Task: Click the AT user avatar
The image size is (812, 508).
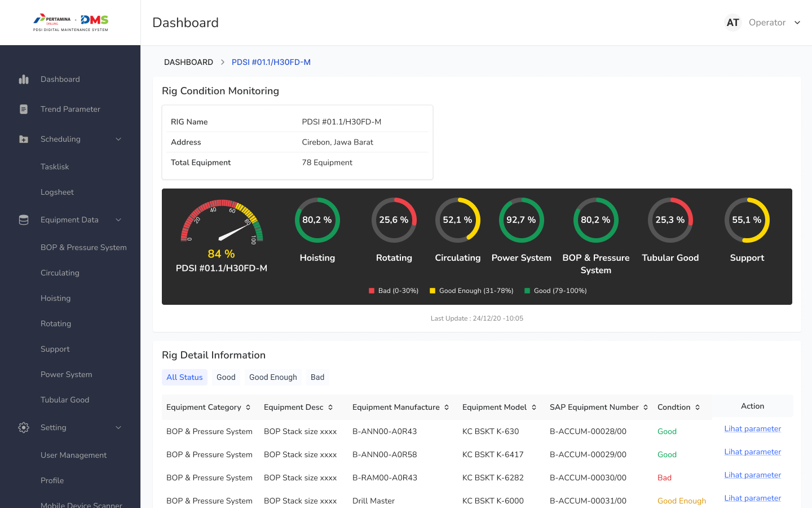Action: 732,22
